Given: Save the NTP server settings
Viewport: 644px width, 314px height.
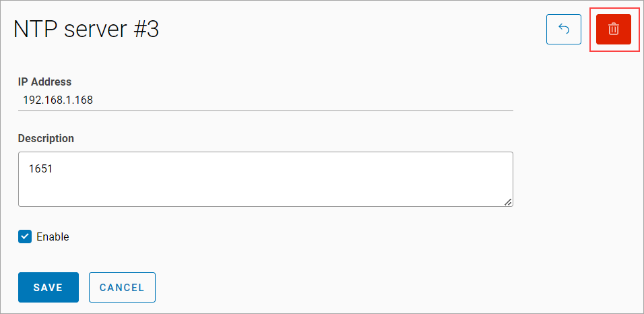Looking at the screenshot, I should (x=49, y=287).
